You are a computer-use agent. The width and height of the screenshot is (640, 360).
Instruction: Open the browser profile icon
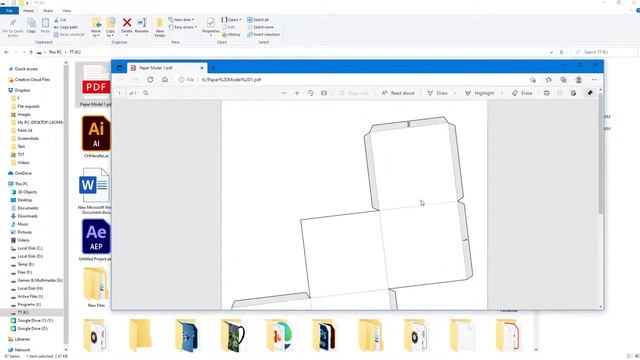(579, 80)
